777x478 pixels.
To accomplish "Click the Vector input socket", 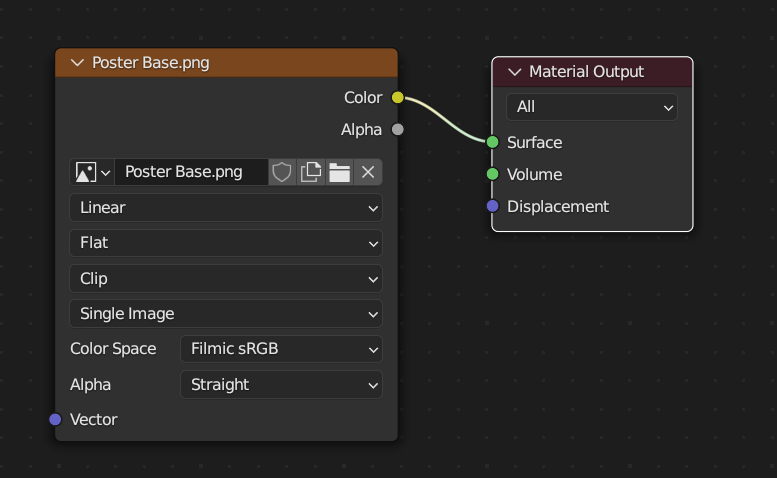I will pos(55,420).
